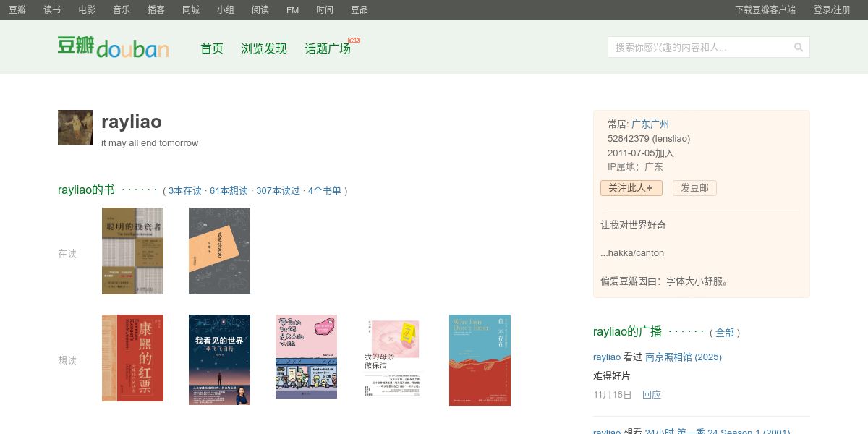
Task: Click the 让我对世界好奇 intro text
Action: pyautogui.click(x=634, y=225)
